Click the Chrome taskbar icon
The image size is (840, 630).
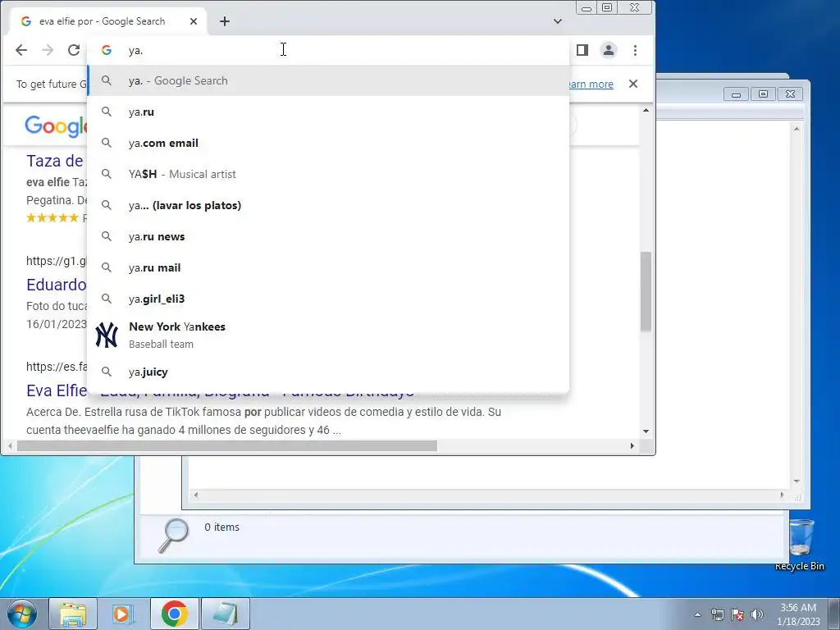point(174,614)
